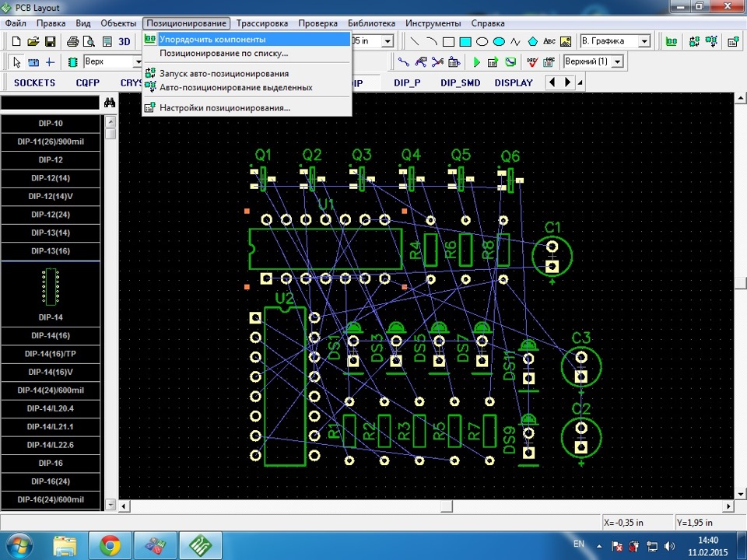
Task: Click the New file icon
Action: [16, 41]
